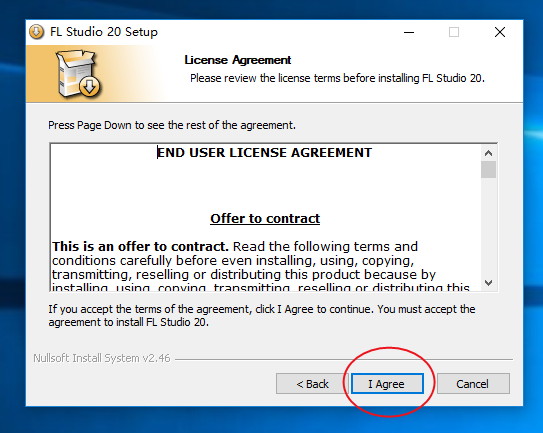Screen dimensions: 543x433
Task: Click the license box scroll down arrow
Action: 488,283
